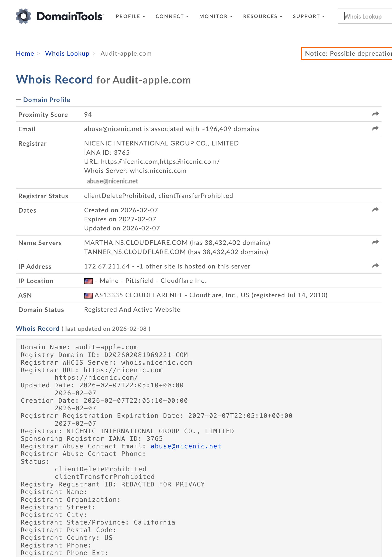
Task: Click share arrow in Email row
Action: coord(375,129)
